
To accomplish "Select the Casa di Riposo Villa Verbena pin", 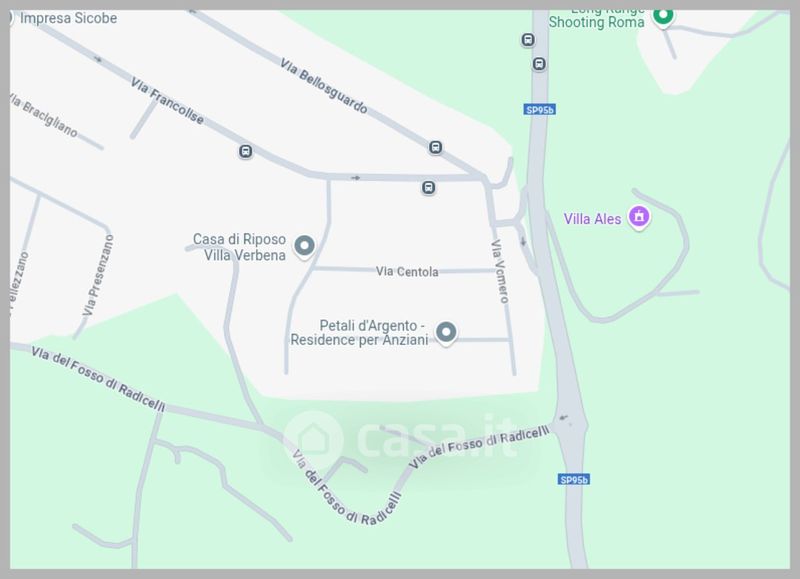I will [305, 246].
